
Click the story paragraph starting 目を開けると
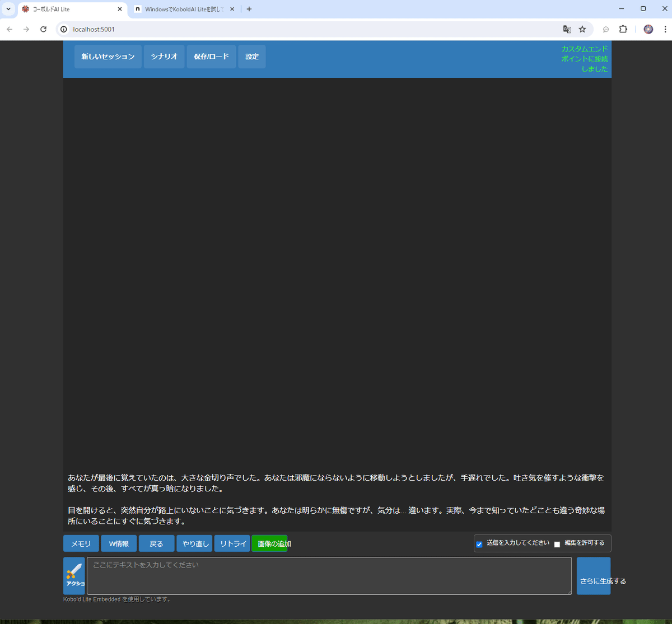point(336,515)
